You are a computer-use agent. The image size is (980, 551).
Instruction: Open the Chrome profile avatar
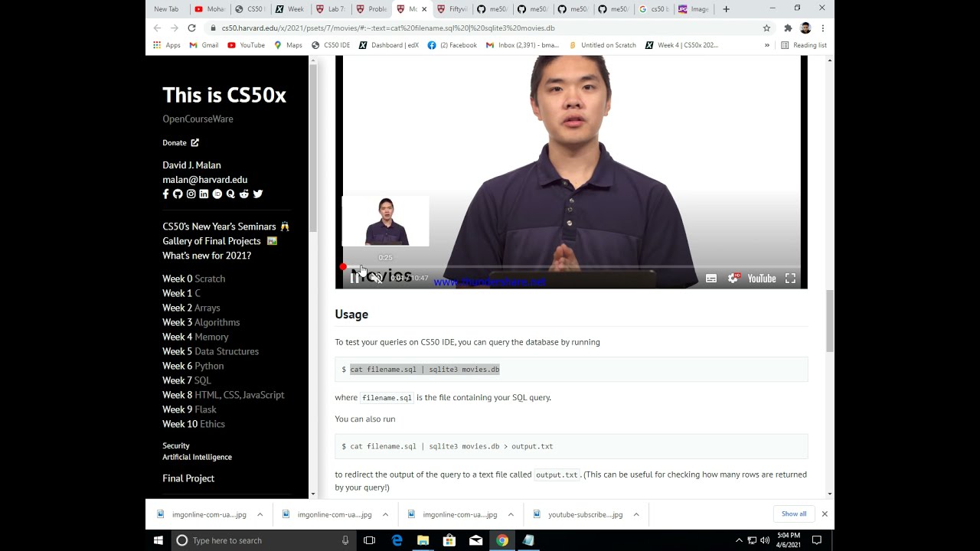click(805, 28)
